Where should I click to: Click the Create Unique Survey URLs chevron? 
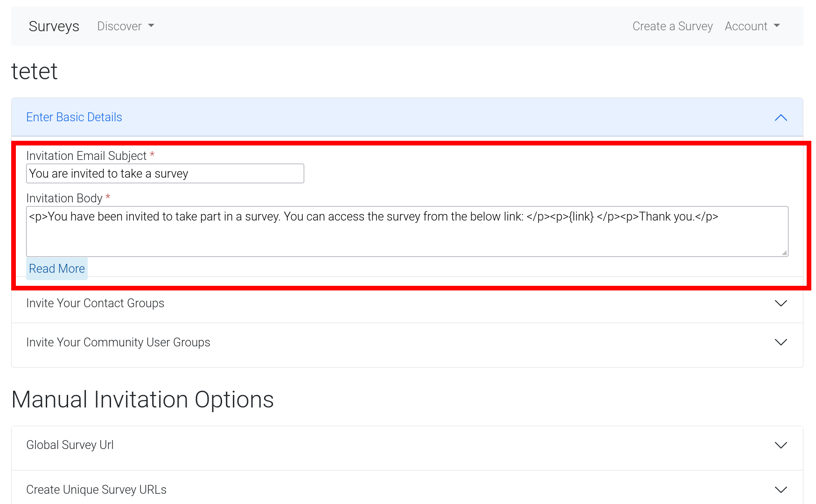point(781,490)
